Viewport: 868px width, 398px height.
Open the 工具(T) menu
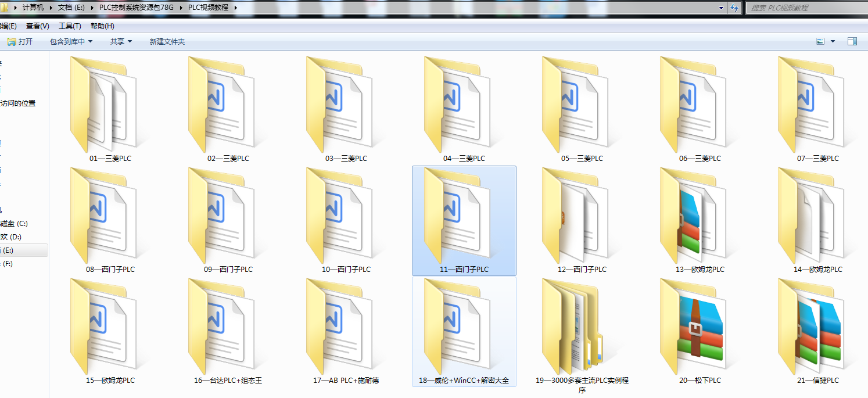(x=70, y=26)
